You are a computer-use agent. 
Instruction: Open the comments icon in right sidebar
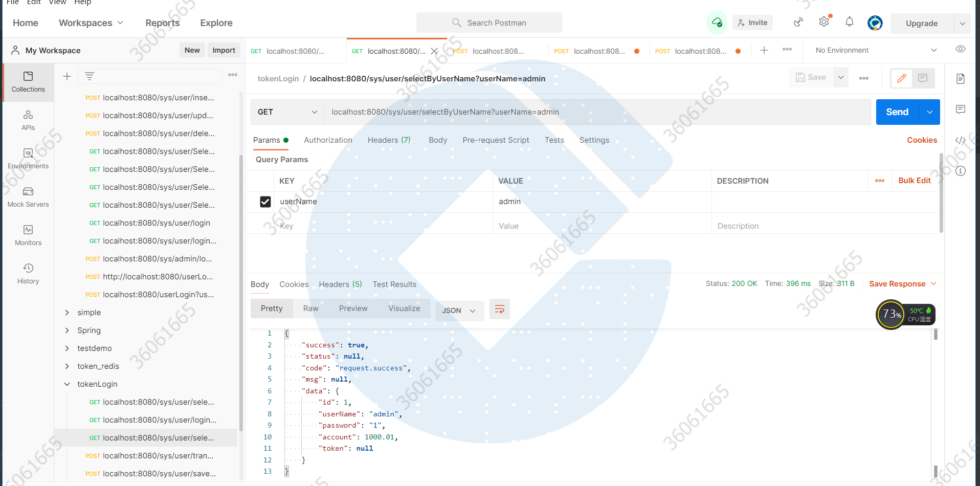pos(961,109)
